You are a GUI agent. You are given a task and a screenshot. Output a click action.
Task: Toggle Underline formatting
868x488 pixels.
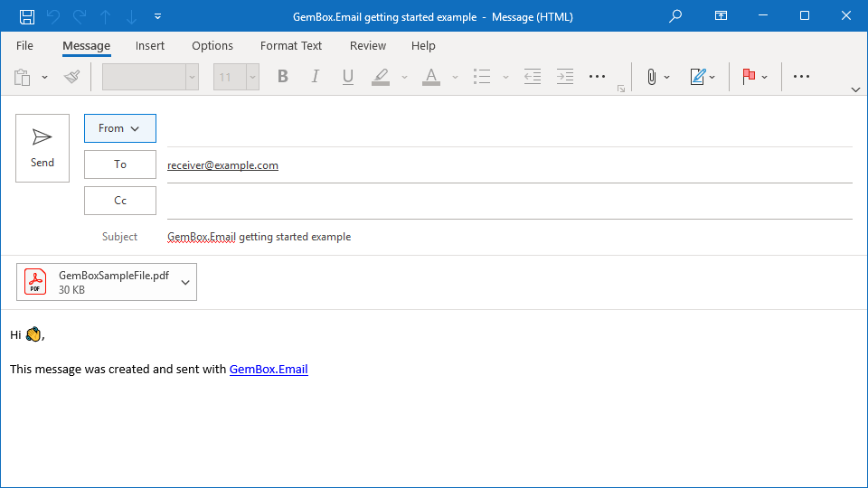(347, 77)
